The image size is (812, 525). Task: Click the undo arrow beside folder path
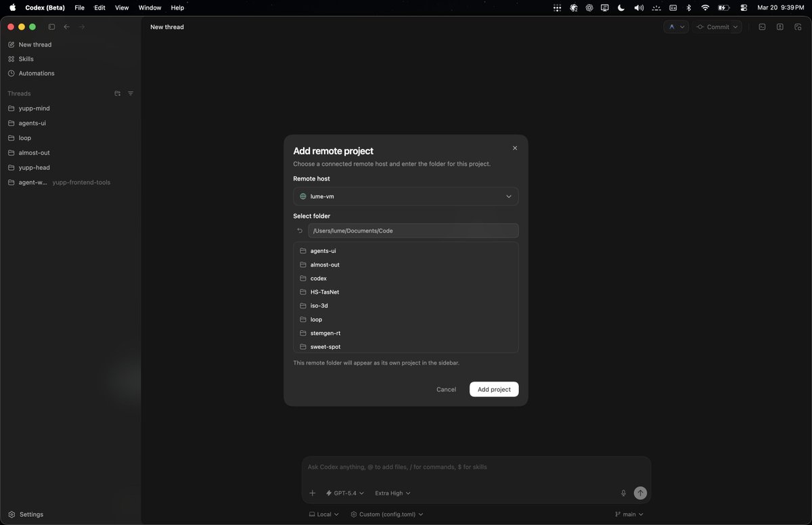300,231
